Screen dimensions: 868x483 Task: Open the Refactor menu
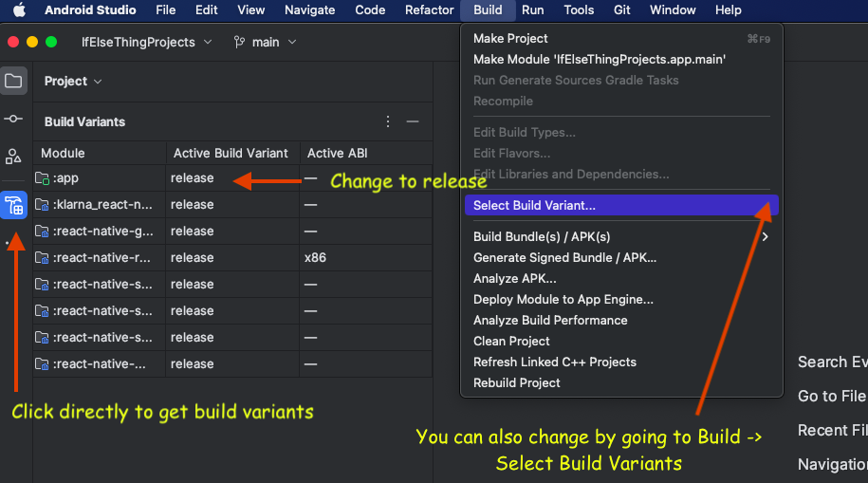coord(429,10)
